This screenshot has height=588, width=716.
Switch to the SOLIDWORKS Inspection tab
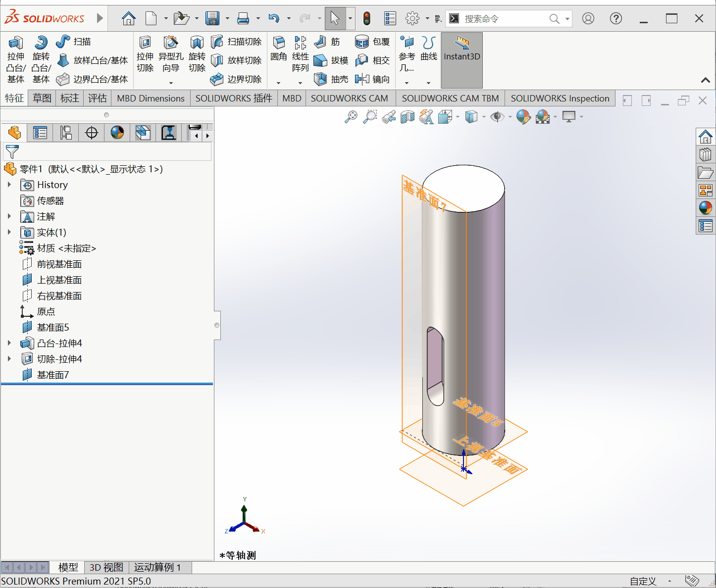560,98
